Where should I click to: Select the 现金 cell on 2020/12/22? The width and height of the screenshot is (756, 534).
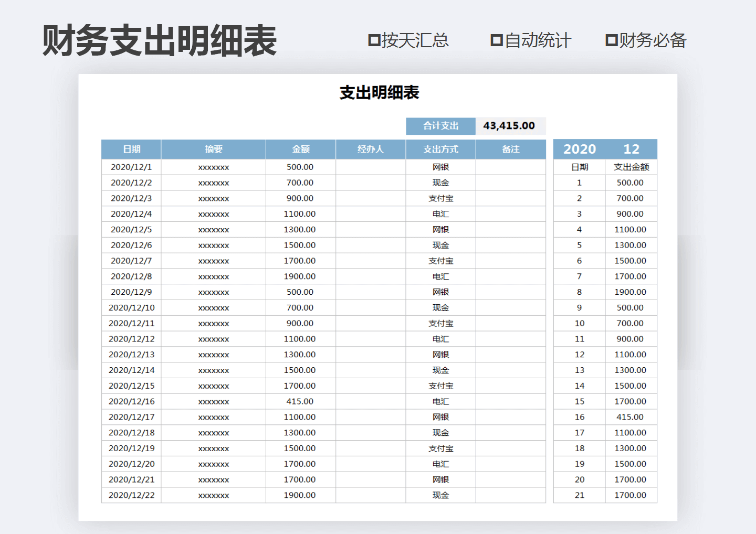click(x=440, y=495)
